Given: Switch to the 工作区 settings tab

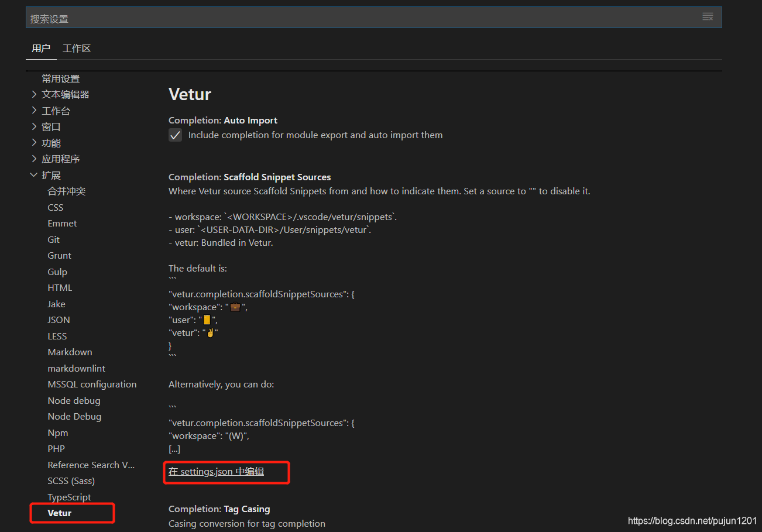Looking at the screenshot, I should coord(77,49).
